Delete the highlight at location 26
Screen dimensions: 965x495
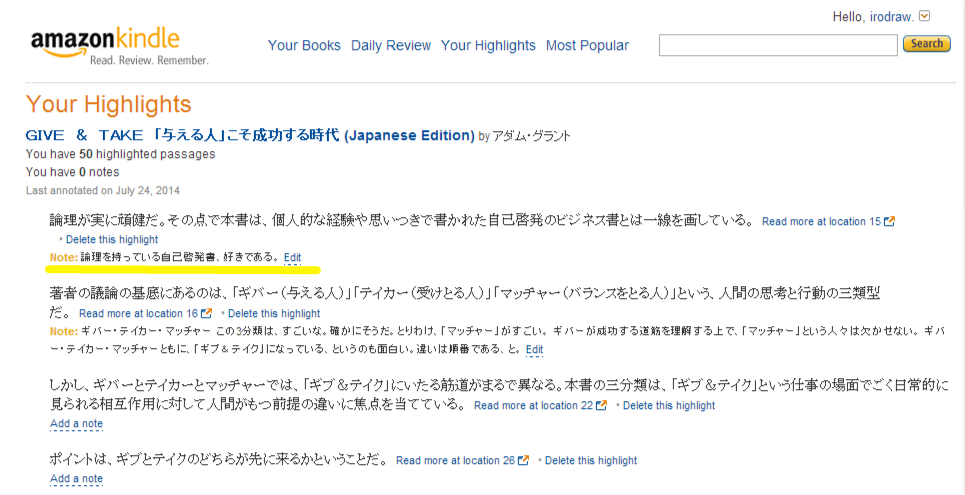(x=591, y=461)
